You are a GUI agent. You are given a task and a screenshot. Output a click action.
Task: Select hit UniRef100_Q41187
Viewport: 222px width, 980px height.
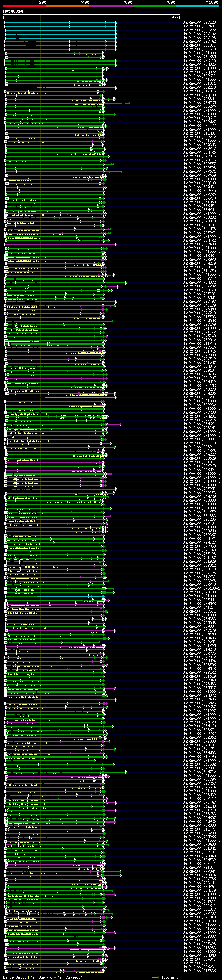point(199,558)
